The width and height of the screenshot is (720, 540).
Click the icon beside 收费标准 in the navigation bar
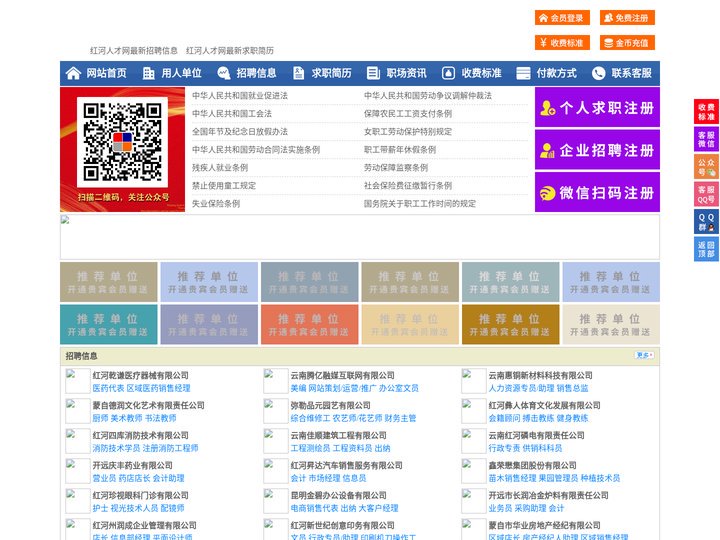(x=448, y=73)
